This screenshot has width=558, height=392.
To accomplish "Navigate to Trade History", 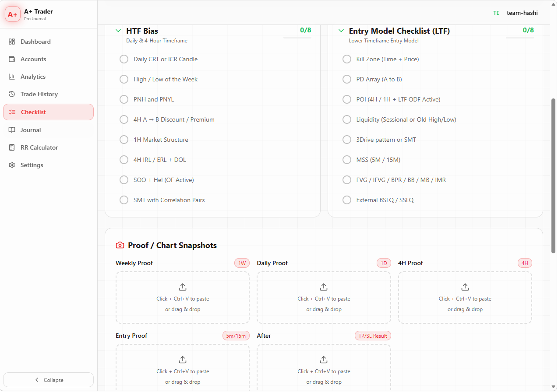I will tap(48, 94).
